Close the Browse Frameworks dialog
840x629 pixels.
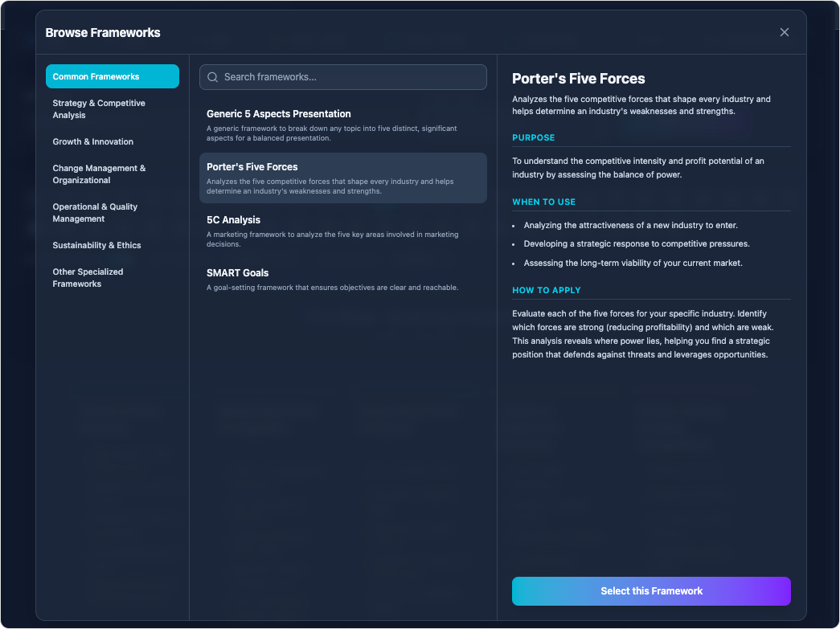[785, 32]
